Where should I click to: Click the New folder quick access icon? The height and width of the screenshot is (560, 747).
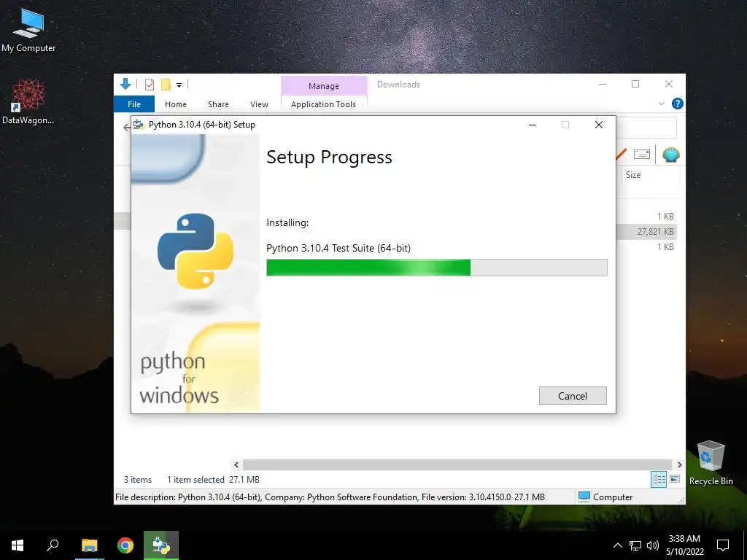166,85
